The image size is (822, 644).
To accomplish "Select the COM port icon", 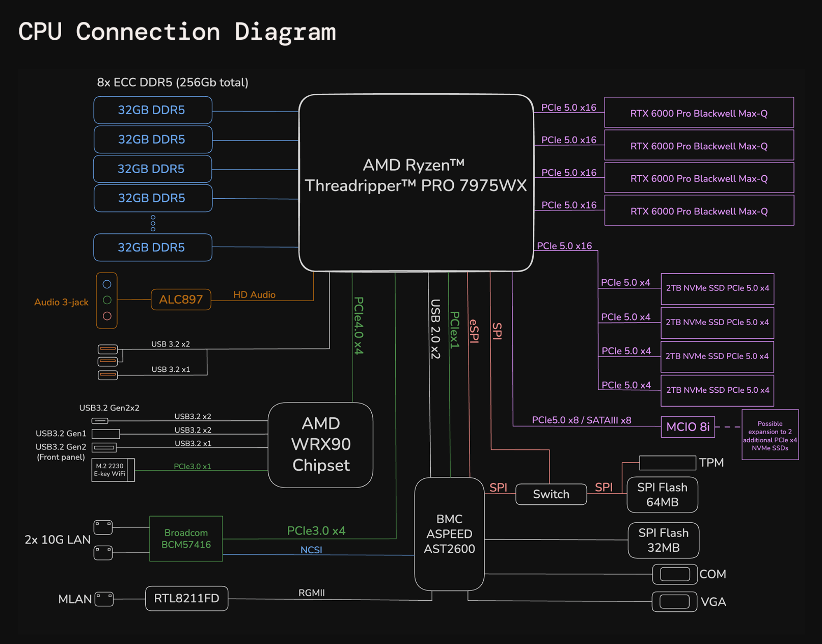I will click(674, 574).
